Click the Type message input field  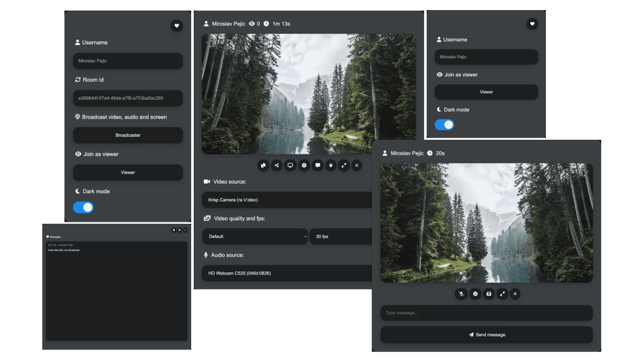[x=486, y=313]
